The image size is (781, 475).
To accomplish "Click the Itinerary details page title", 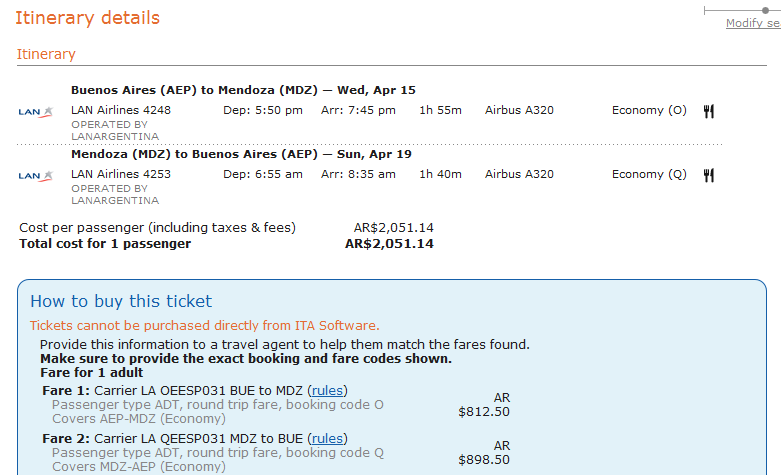I will (87, 18).
